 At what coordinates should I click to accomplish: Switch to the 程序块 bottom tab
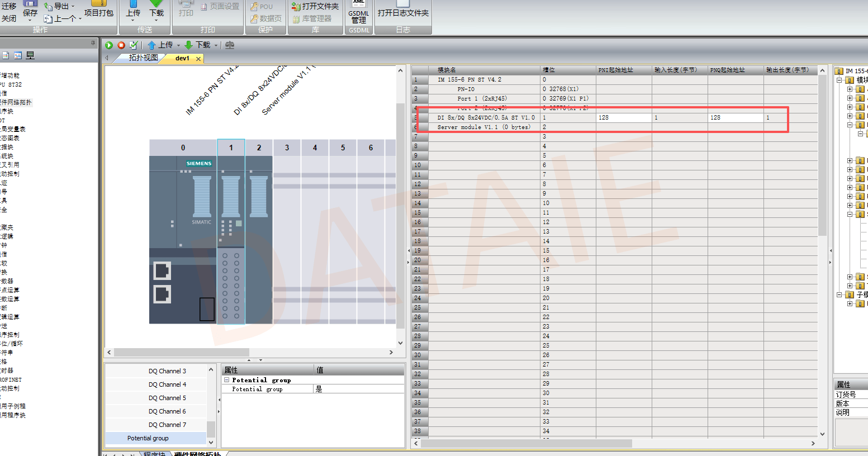click(x=154, y=454)
